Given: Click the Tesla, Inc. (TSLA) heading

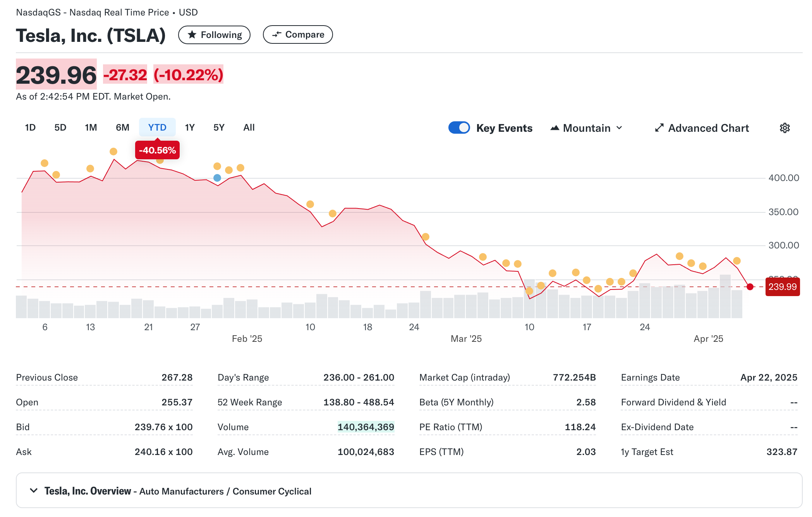Looking at the screenshot, I should click(91, 35).
